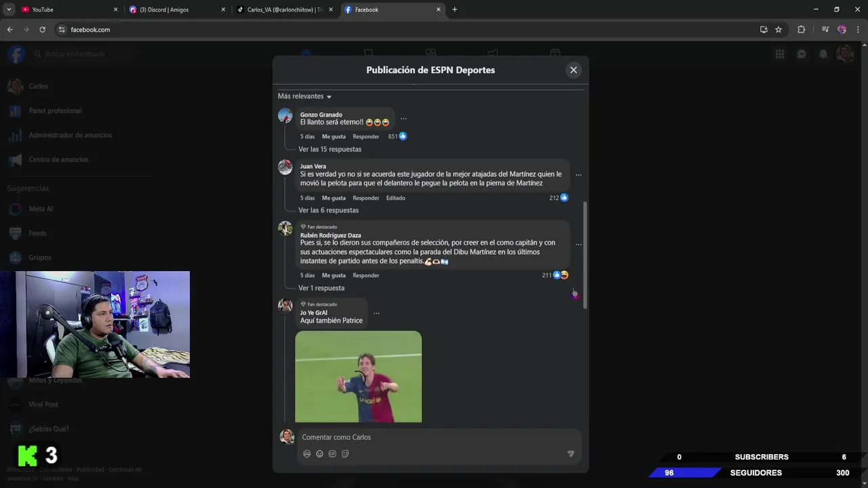Image resolution: width=868 pixels, height=488 pixels.
Task: View site information icon in address bar
Action: 62,30
